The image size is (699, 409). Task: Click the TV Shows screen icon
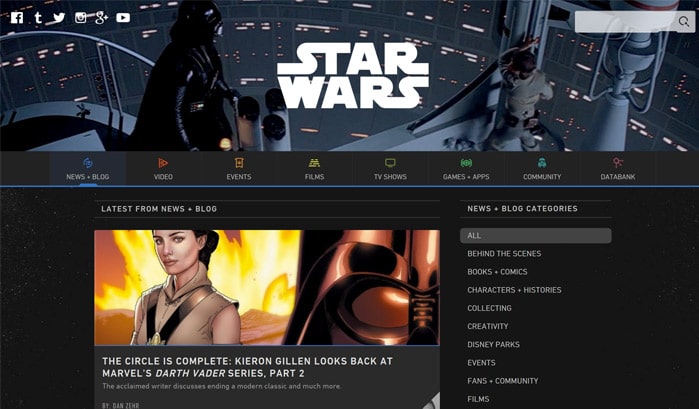390,163
